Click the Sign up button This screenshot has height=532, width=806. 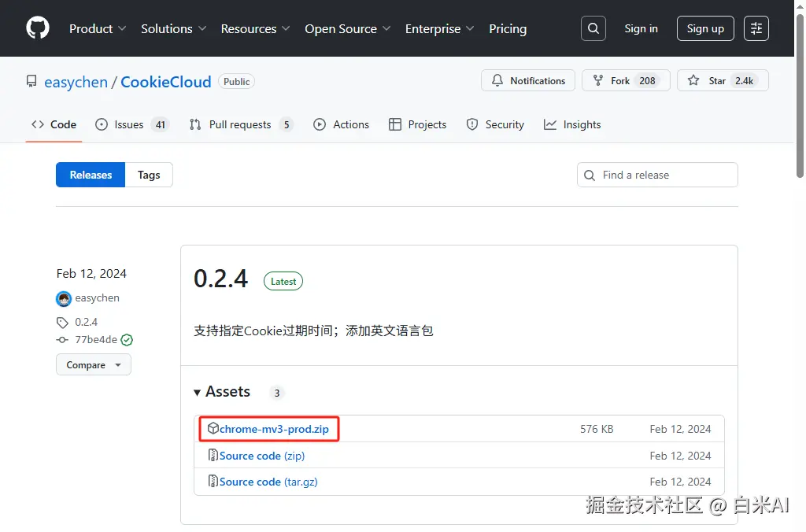(x=705, y=28)
